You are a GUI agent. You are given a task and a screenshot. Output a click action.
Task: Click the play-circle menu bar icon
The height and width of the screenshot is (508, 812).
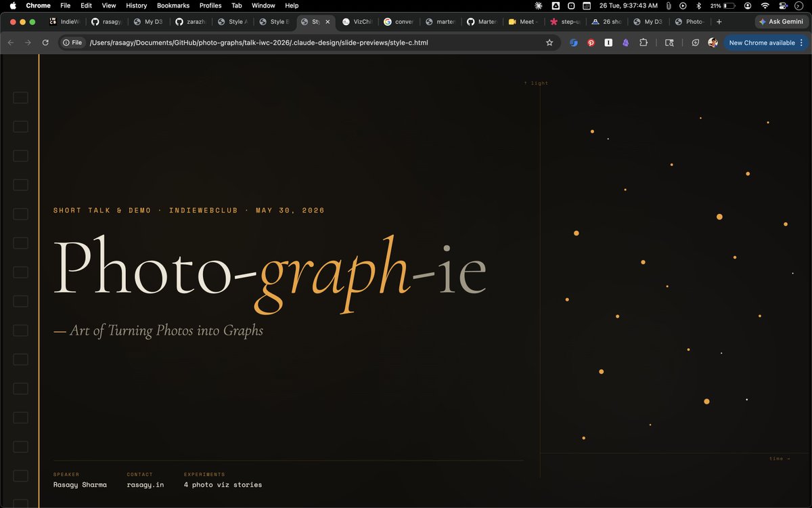(683, 5)
